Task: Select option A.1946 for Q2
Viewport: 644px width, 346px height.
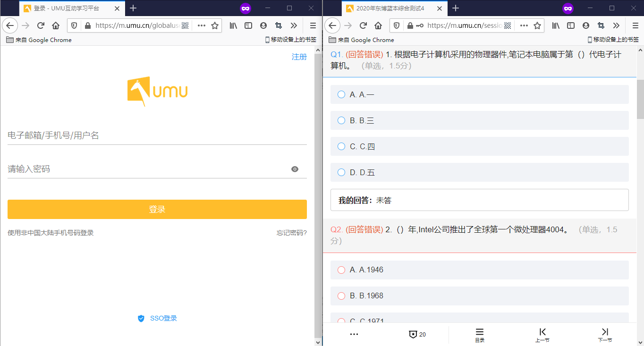Action: click(x=480, y=270)
